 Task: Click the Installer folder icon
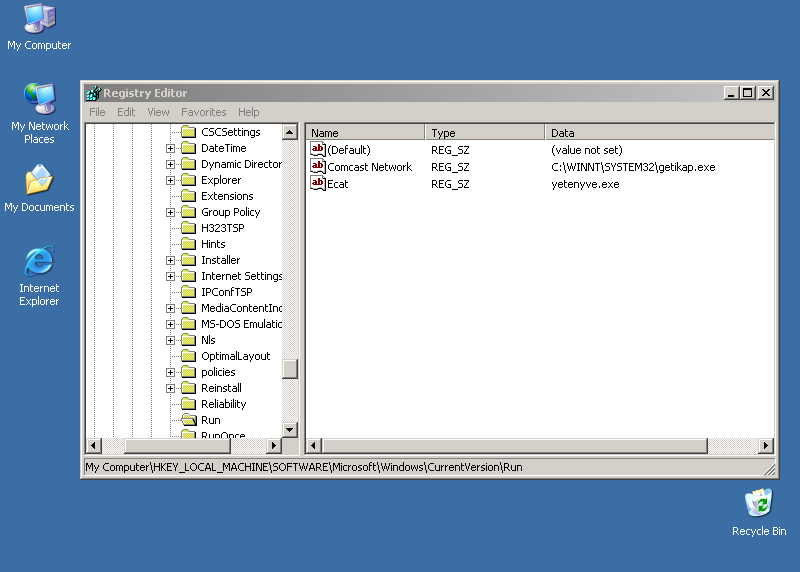[x=189, y=260]
